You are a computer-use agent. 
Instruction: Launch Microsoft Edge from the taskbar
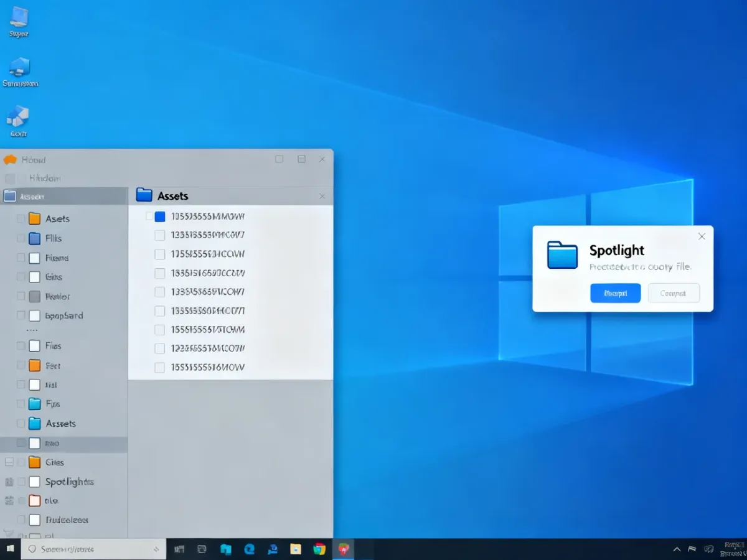pyautogui.click(x=250, y=549)
